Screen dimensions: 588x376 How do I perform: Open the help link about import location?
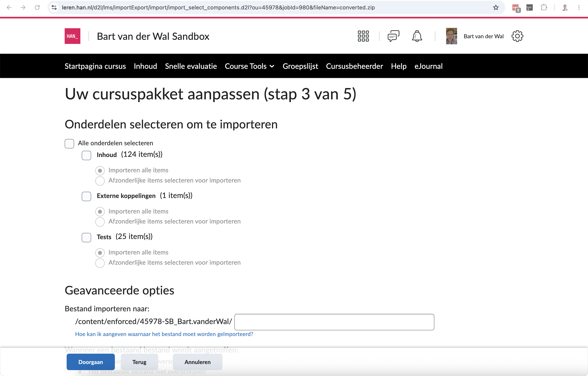[x=164, y=334]
